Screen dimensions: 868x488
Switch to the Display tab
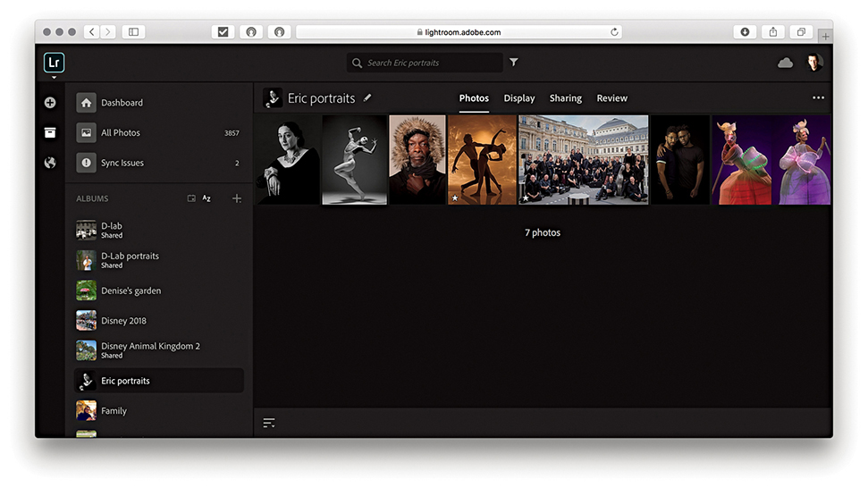[519, 98]
